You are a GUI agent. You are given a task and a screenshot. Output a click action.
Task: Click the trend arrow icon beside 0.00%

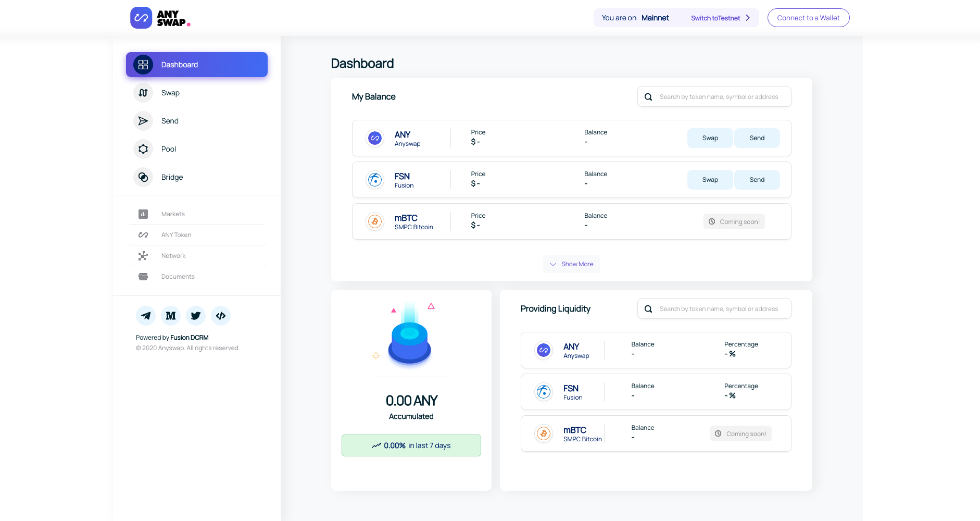pos(376,445)
